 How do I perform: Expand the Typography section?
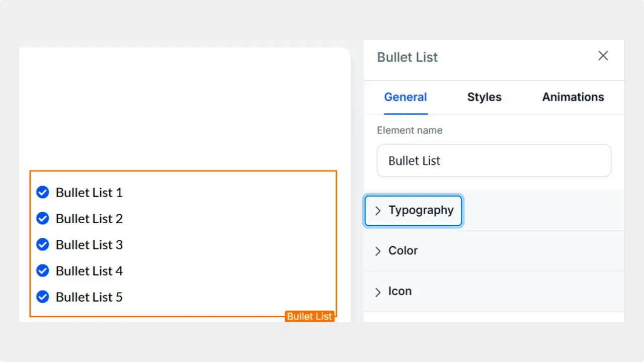(x=421, y=211)
